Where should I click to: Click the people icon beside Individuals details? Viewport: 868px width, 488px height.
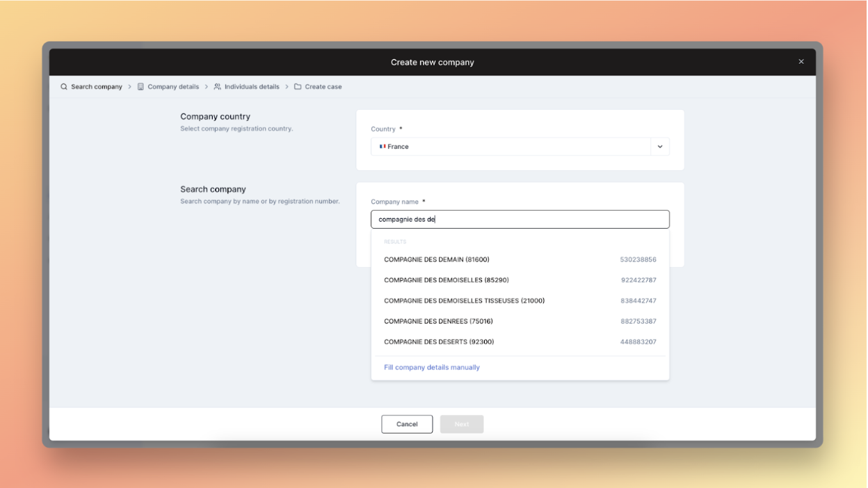217,87
